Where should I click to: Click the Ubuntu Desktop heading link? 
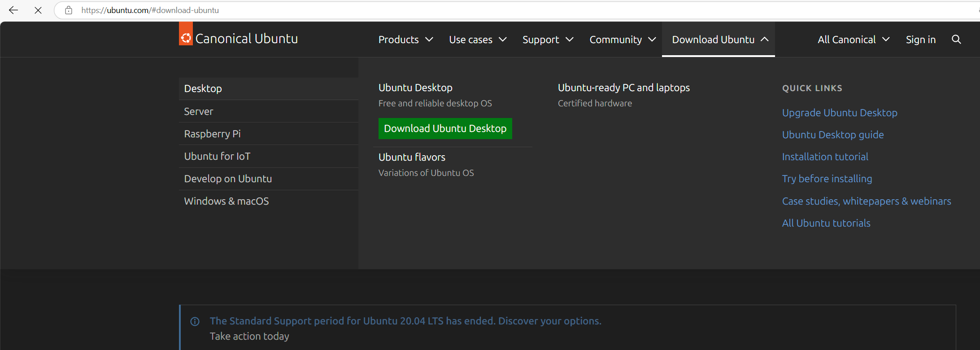click(415, 87)
